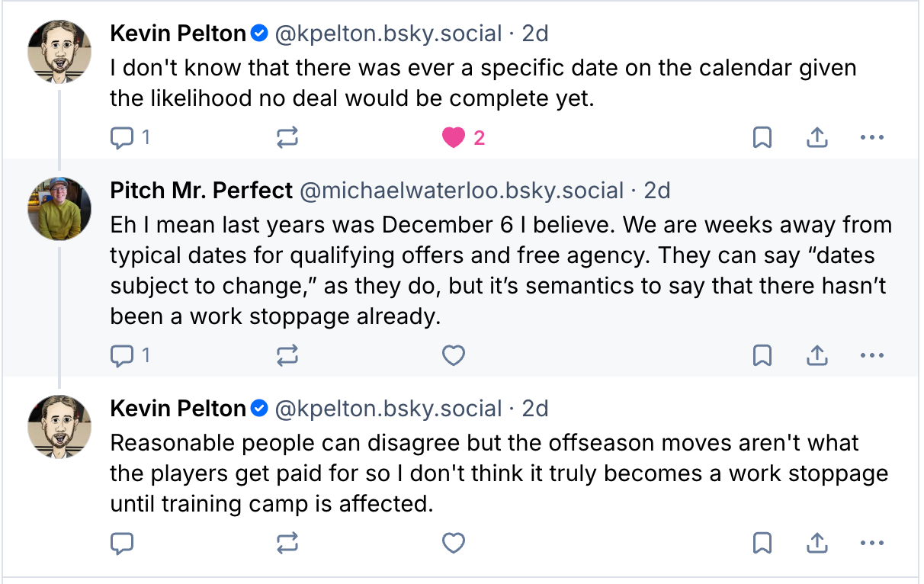Like Pitch Mr. Perfect's post
This screenshot has height=584, width=924.
(454, 355)
